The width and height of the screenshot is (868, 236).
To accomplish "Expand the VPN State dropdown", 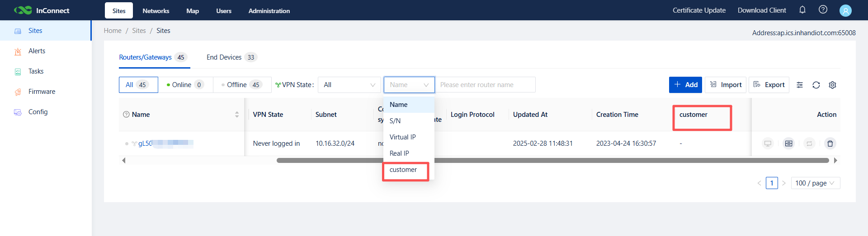I will pos(349,85).
